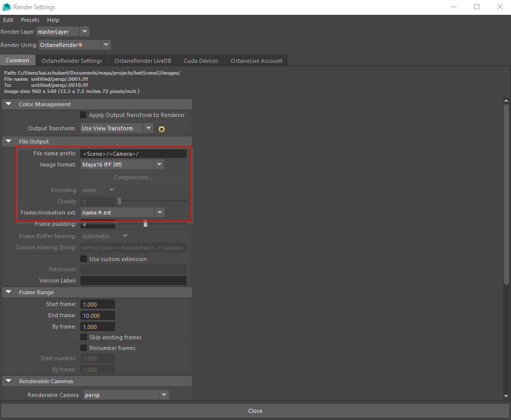The width and height of the screenshot is (511, 420).
Task: Switch to the Cuda Devices tab
Action: point(201,61)
